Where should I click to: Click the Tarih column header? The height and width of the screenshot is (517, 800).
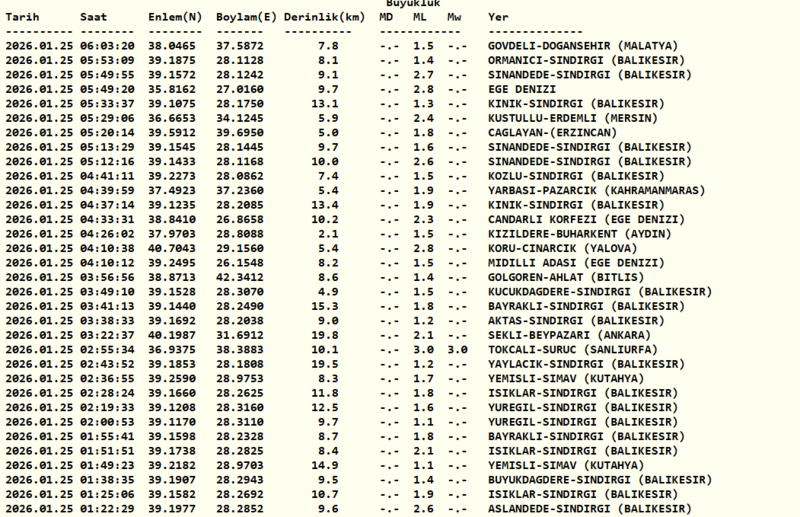click(24, 18)
